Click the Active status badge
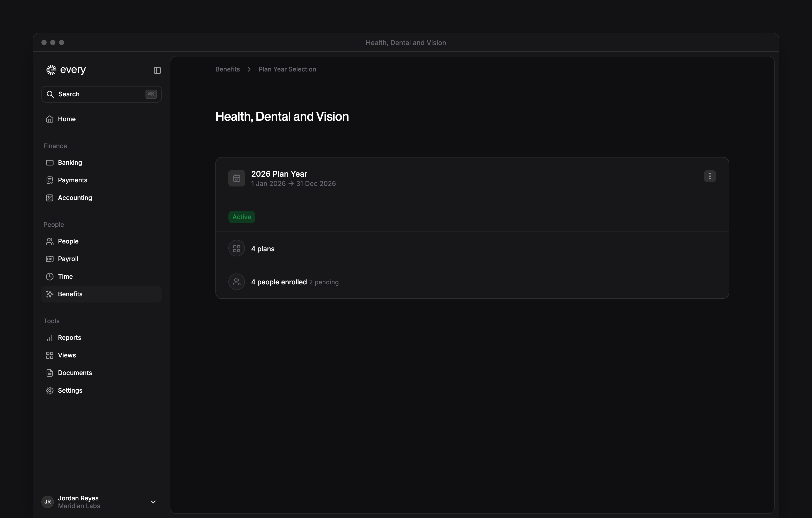Screen dimensions: 812x518 coord(242,217)
